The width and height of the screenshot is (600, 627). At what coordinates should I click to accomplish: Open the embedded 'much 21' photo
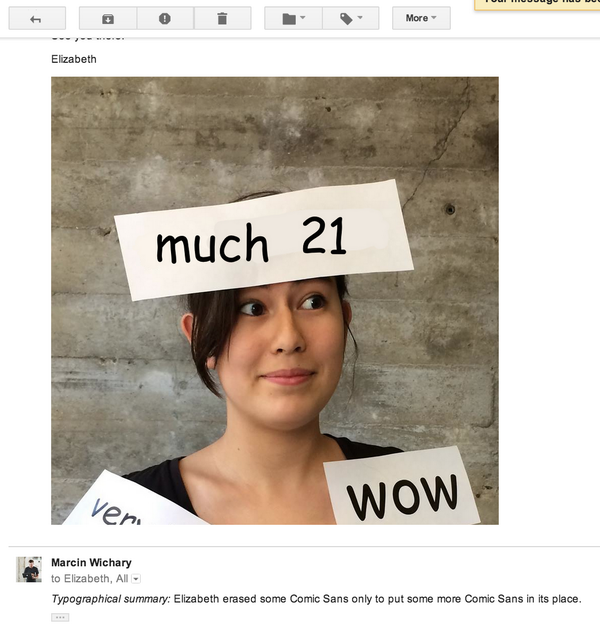(x=275, y=301)
